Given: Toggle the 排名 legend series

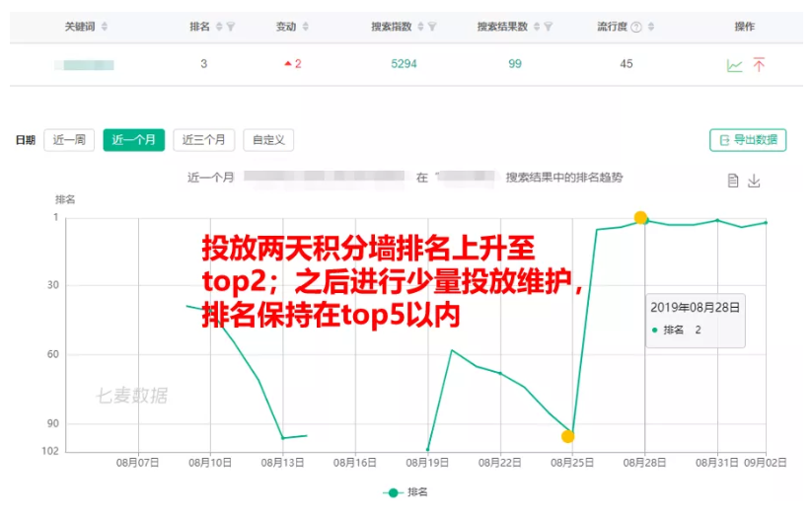Looking at the screenshot, I should point(406,492).
